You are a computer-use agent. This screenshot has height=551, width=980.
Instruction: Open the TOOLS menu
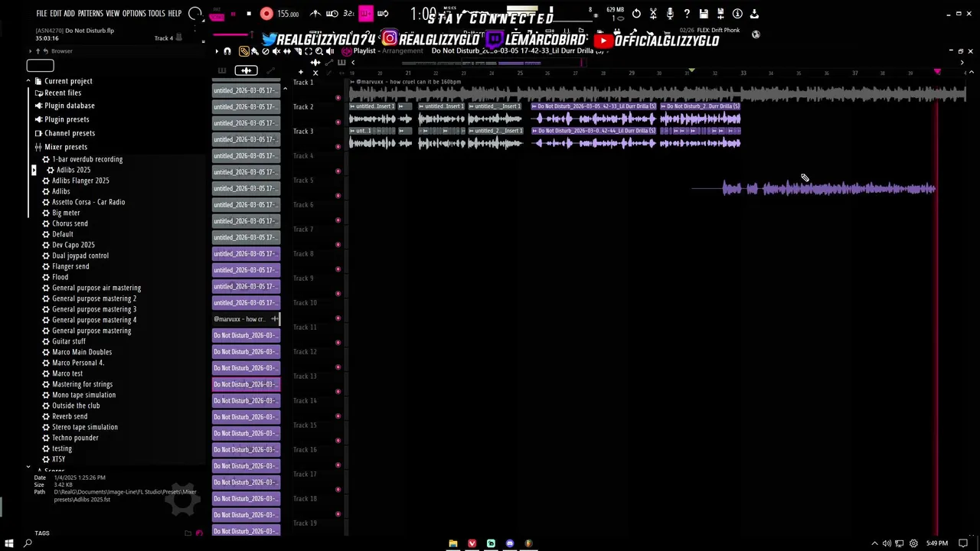(x=157, y=14)
